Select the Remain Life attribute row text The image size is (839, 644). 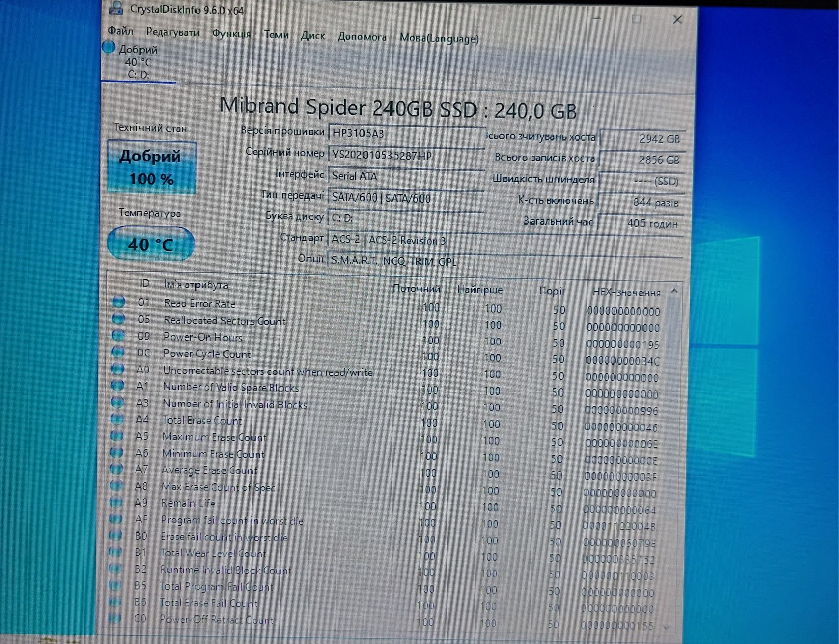coord(188,503)
